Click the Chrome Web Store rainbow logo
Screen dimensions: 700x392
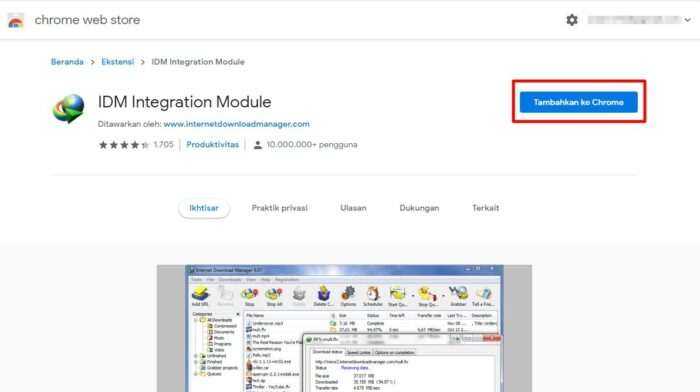click(16, 21)
